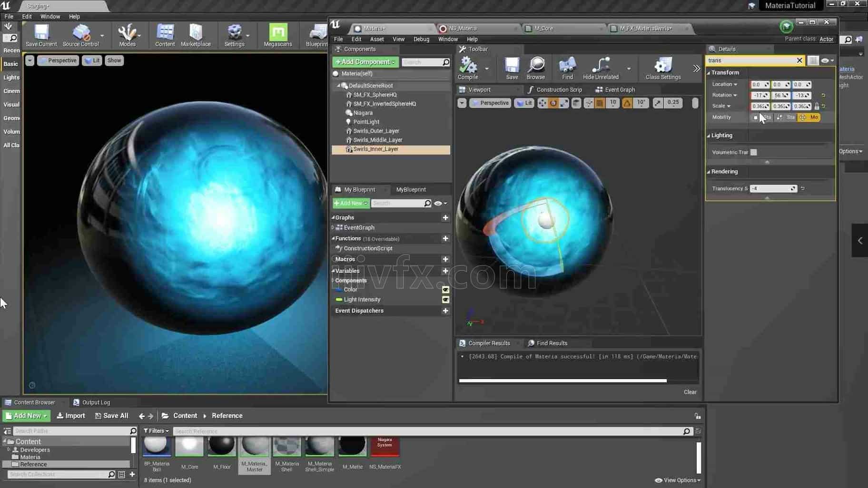Viewport: 868px width, 488px height.
Task: Open Class Settings
Action: (663, 68)
